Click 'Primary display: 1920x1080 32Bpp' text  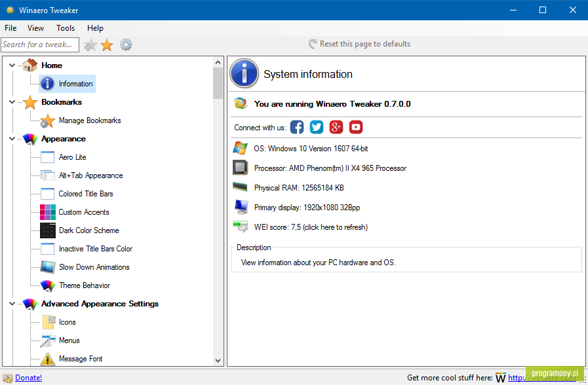[x=307, y=208]
